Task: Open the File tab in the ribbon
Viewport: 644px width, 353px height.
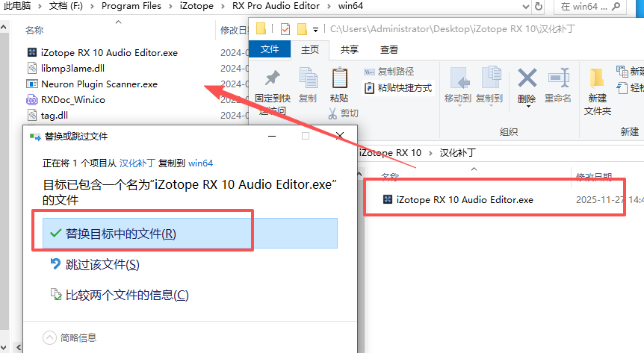Action: tap(270, 49)
